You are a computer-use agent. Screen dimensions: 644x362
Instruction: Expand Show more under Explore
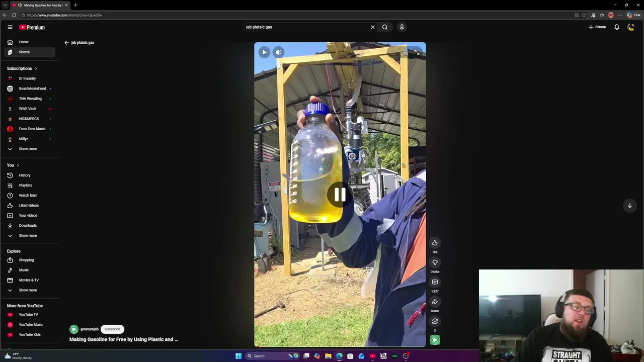point(30,290)
